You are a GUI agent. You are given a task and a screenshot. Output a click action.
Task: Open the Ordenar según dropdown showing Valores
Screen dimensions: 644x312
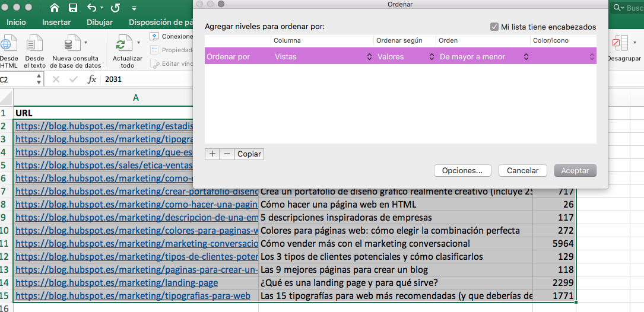click(x=405, y=57)
